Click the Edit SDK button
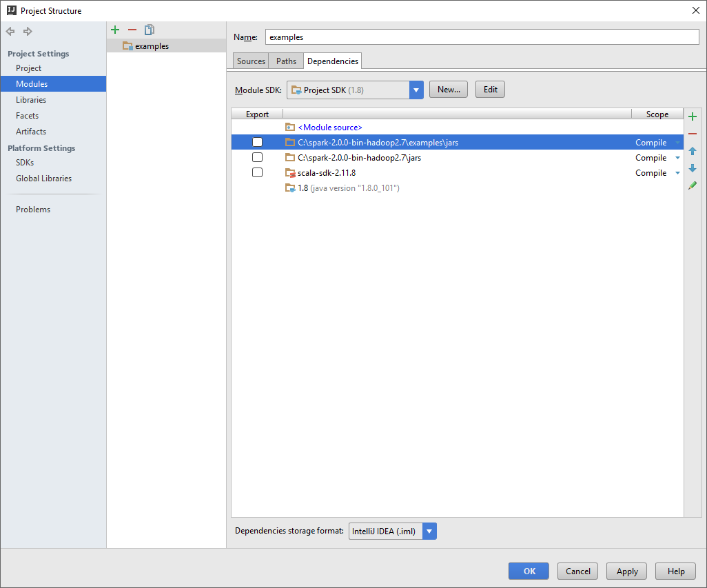This screenshot has height=588, width=707. point(490,90)
